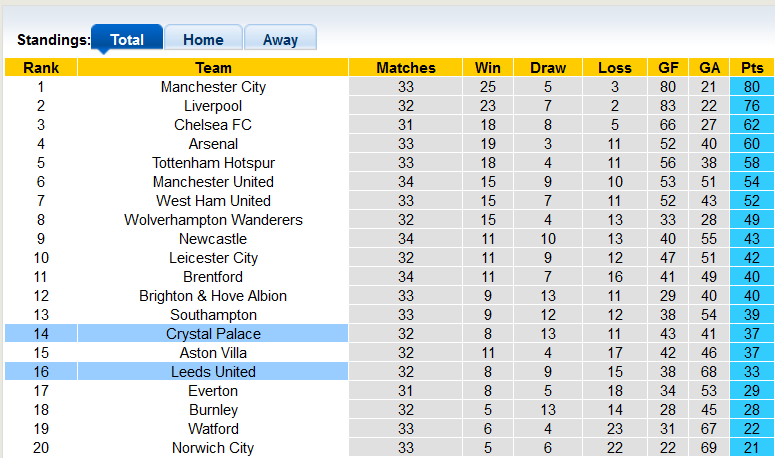Image resolution: width=775 pixels, height=458 pixels.
Task: Click on Chelsea FC team name
Action: pos(213,125)
